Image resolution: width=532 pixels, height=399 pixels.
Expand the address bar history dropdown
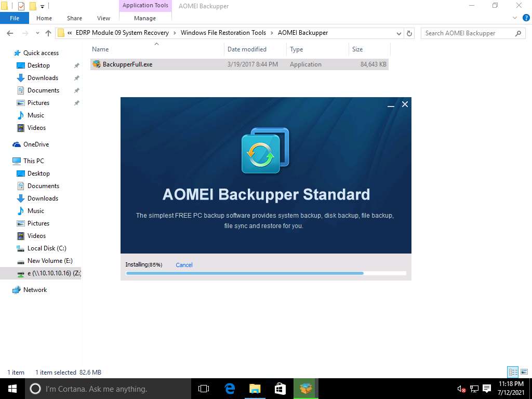(x=398, y=33)
